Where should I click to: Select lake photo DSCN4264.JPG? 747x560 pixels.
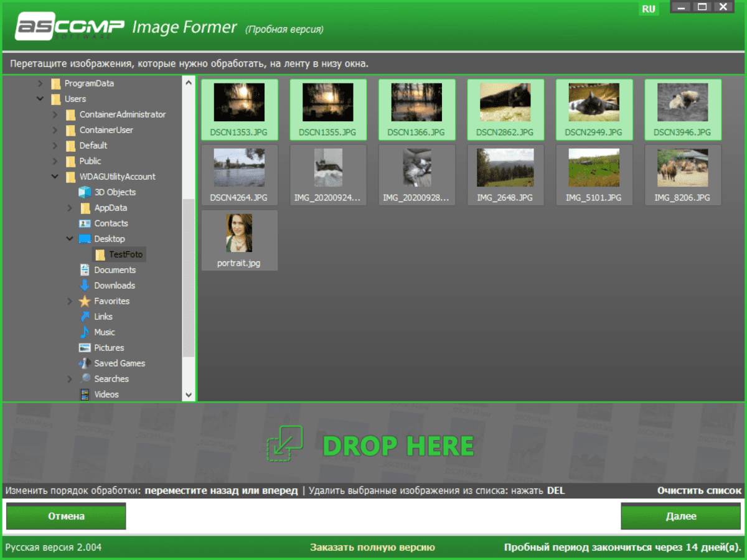(240, 175)
